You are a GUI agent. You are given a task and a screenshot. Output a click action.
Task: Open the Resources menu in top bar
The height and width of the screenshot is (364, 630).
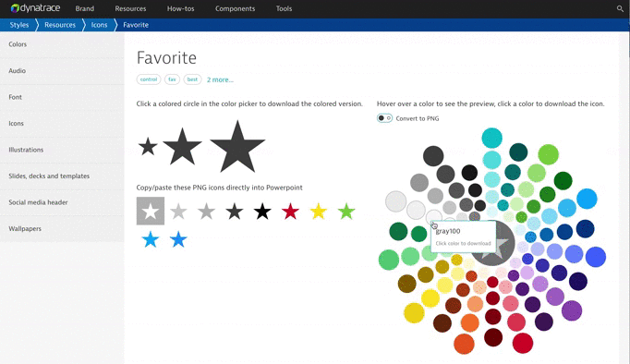click(x=130, y=8)
